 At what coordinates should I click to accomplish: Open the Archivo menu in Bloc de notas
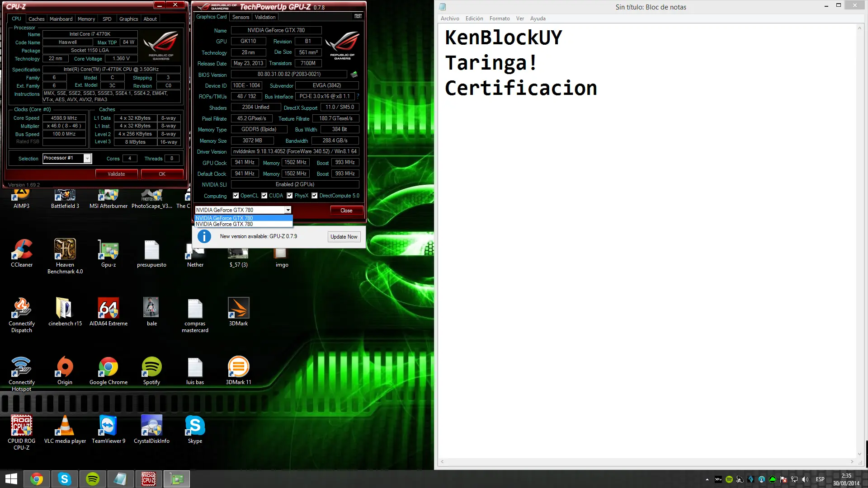(x=450, y=19)
